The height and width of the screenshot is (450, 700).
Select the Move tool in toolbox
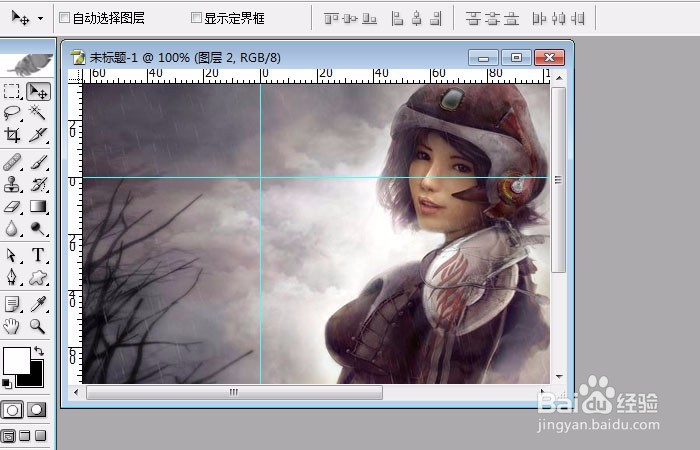38,92
